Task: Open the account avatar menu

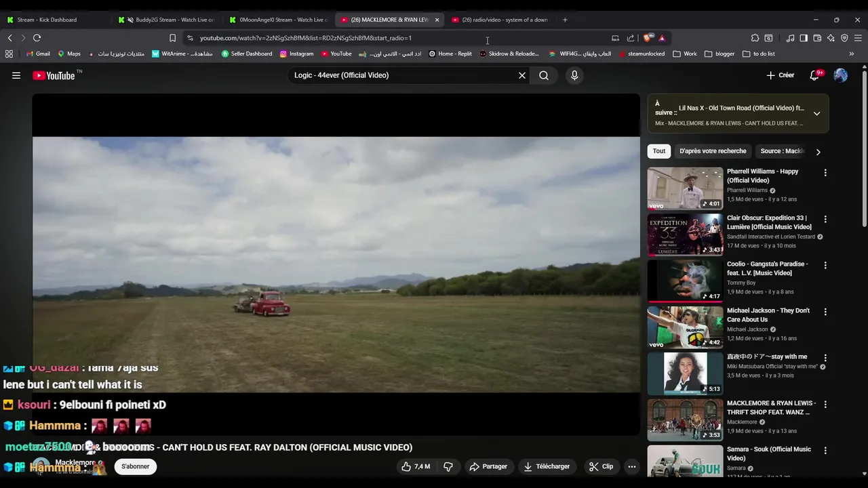Action: click(x=841, y=75)
